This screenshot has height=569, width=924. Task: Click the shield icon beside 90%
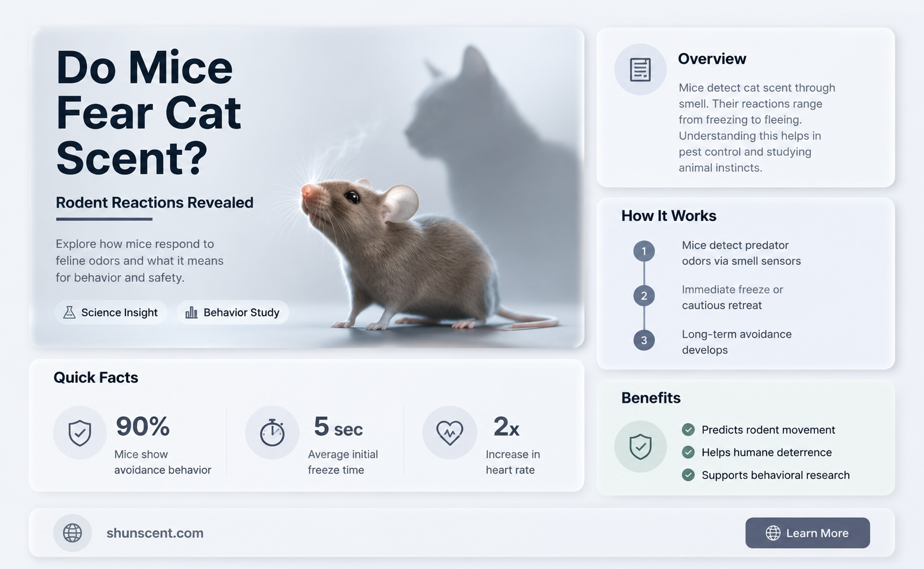(x=80, y=433)
